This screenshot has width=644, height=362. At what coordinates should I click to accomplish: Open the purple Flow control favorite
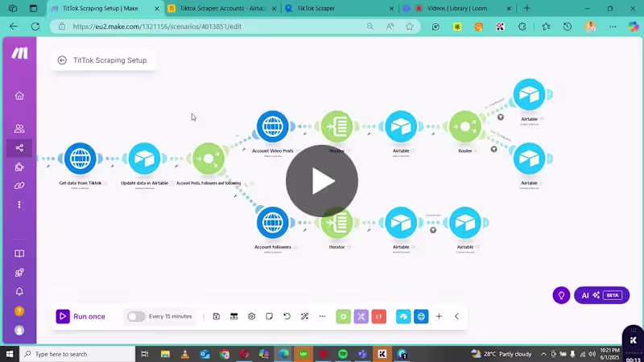click(x=361, y=316)
